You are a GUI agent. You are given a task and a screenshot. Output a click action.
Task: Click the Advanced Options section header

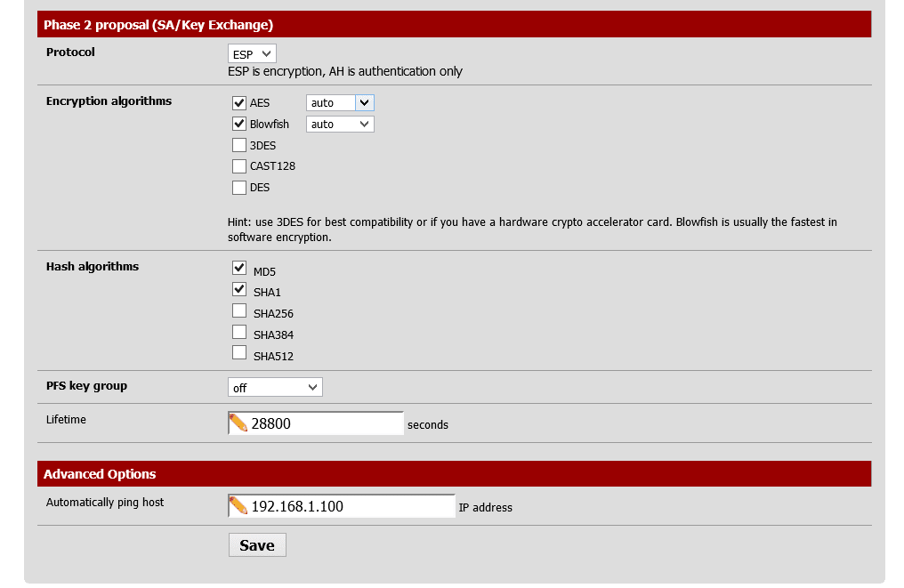click(454, 474)
